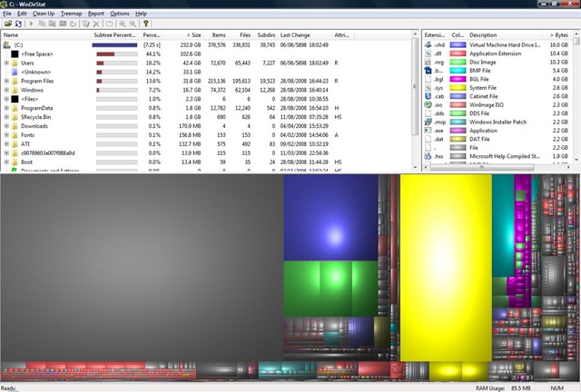The image size is (581, 392).
Task: Expand the Downloads folder tree node
Action: point(6,125)
